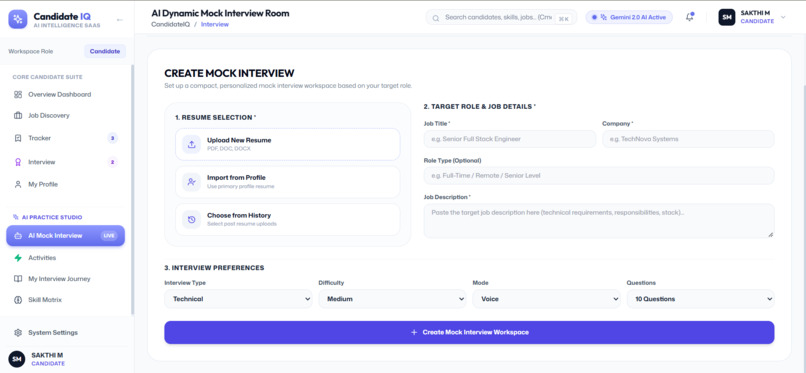Click the Upload New Resume upload icon
The width and height of the screenshot is (806, 373).
coord(192,144)
